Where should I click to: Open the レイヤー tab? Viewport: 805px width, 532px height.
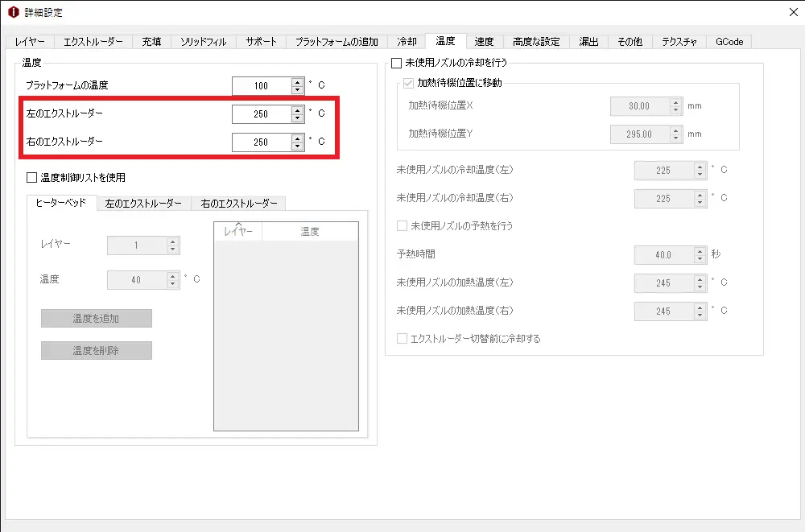point(31,42)
